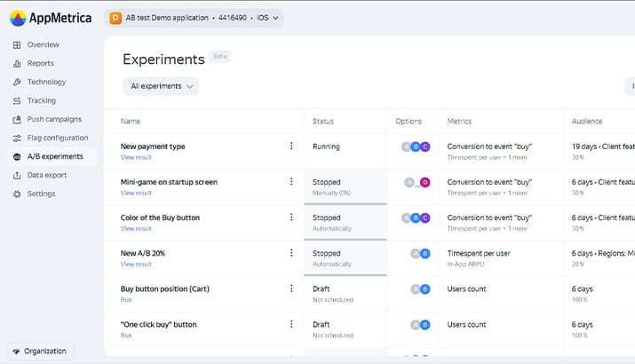Go to Technology in sidebar
Viewport: 635px width, 364px height.
(x=46, y=82)
